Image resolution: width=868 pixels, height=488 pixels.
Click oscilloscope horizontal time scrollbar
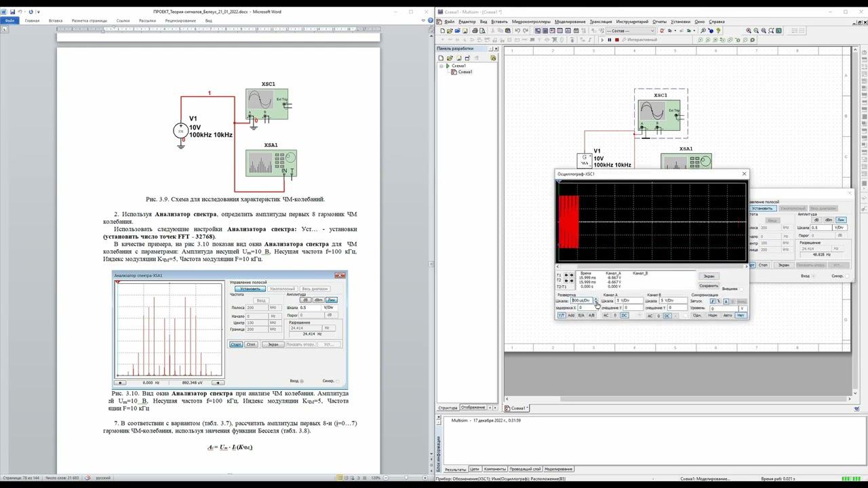651,266
